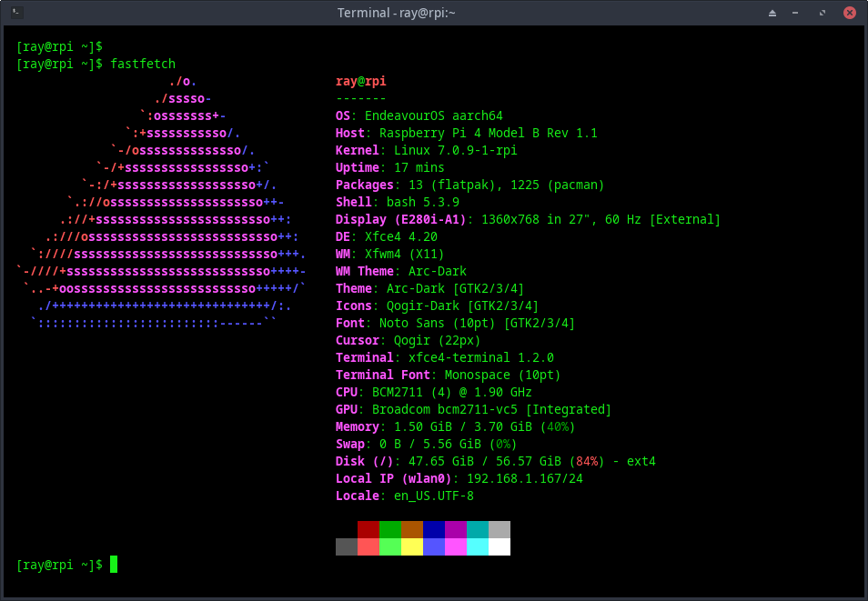Click the '0 B / 5.56 GiB' swap value
868x601 pixels.
click(430, 445)
